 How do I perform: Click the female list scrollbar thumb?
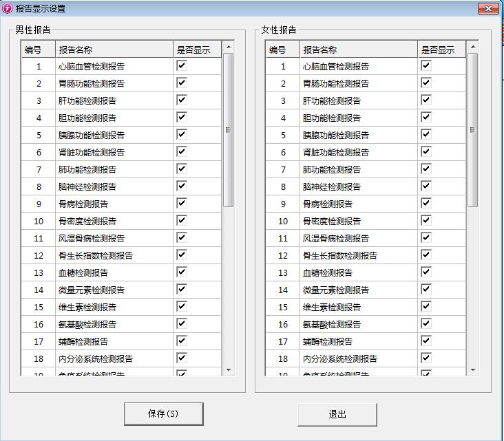pyautogui.click(x=472, y=129)
